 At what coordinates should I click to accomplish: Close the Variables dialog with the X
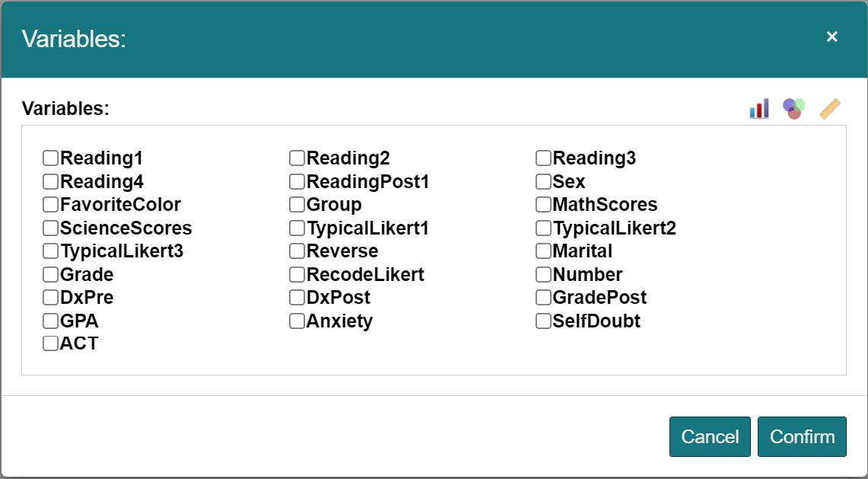point(832,37)
